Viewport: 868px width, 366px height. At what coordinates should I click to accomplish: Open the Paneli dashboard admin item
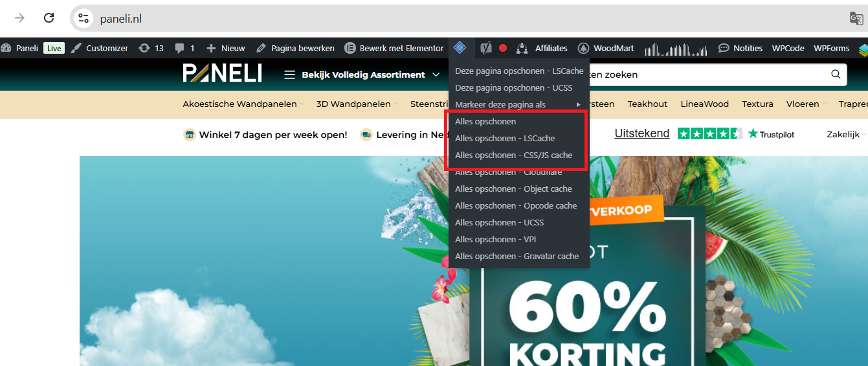point(20,48)
